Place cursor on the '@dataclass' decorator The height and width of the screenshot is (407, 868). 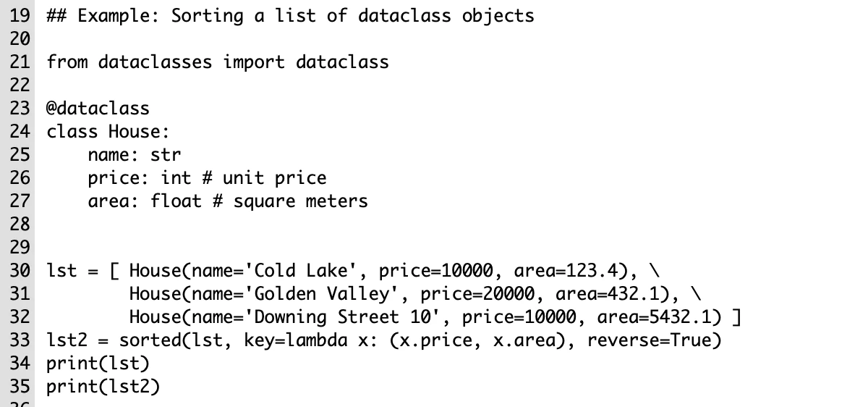click(98, 109)
